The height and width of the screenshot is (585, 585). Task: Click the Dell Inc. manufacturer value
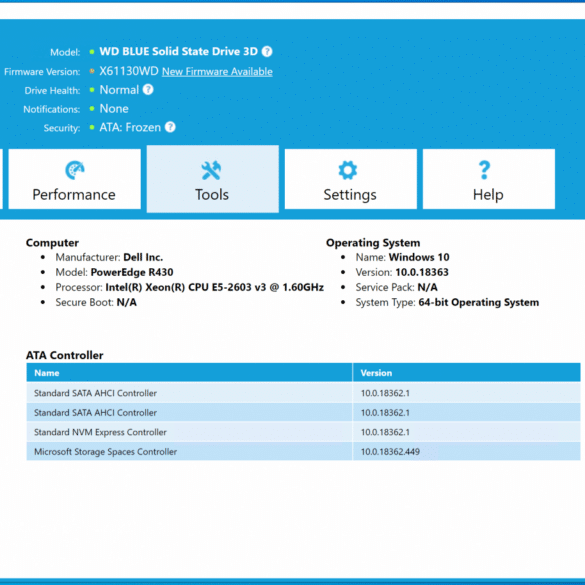point(143,257)
